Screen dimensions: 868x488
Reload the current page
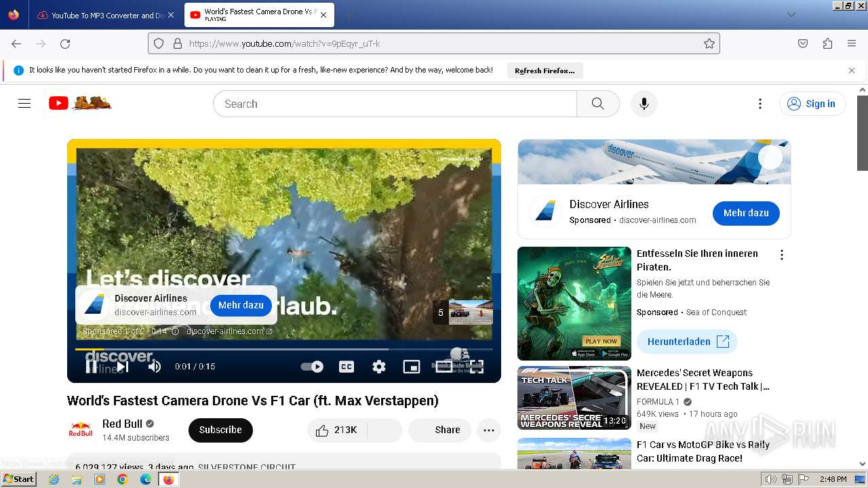coord(65,43)
